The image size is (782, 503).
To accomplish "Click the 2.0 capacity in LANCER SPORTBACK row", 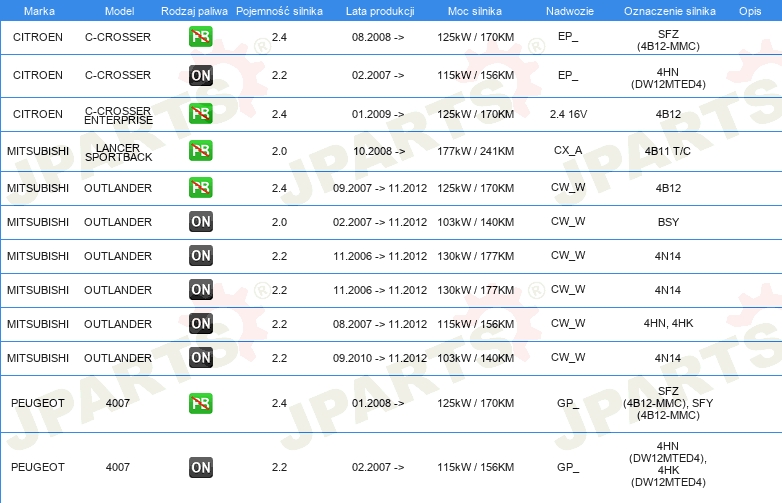I will point(279,151).
